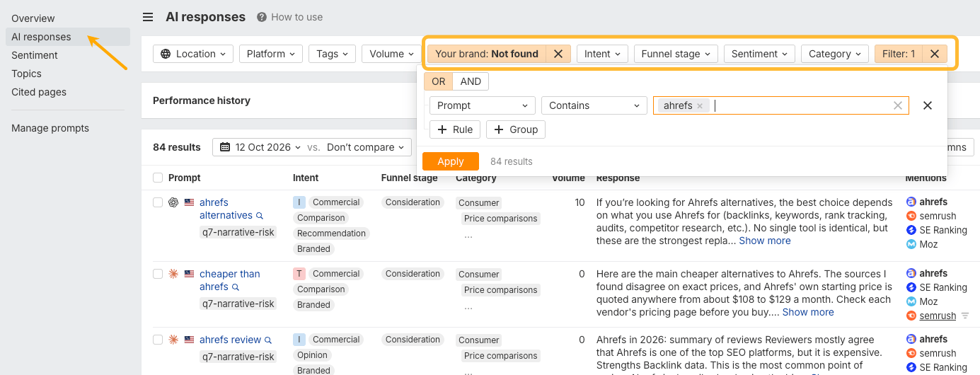This screenshot has width=980, height=375.
Task: Check the ahrefs review row checkbox
Action: [158, 340]
